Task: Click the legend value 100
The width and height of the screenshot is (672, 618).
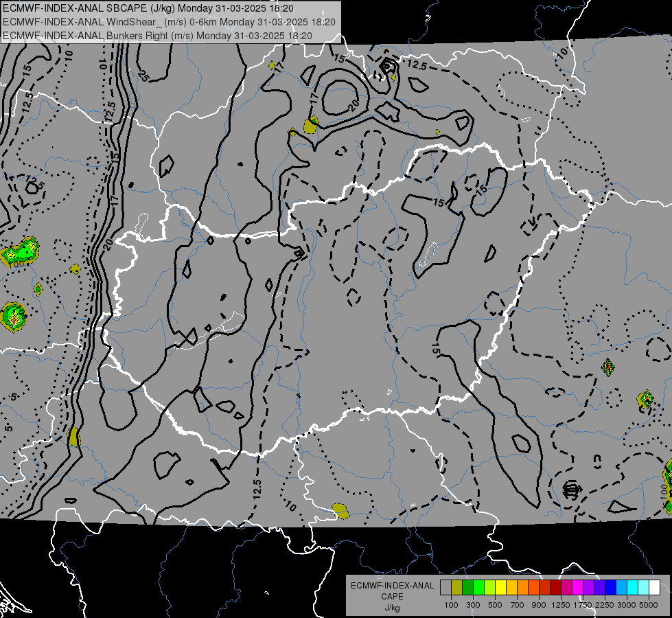Action: [451, 605]
